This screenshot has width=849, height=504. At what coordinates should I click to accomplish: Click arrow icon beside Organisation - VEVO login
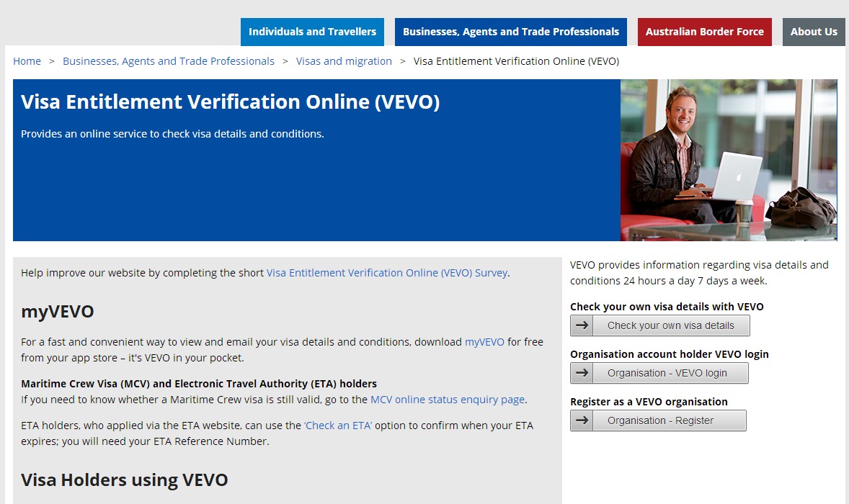pyautogui.click(x=582, y=373)
